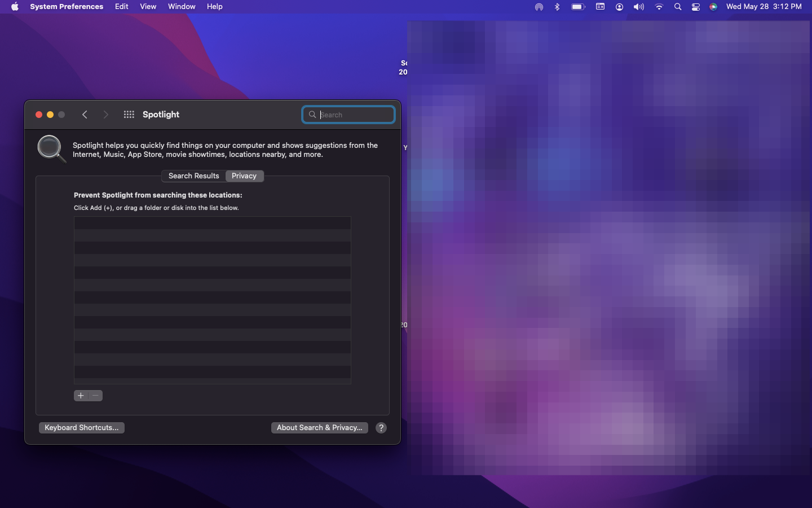
Task: Click the battery status icon
Action: 578,7
